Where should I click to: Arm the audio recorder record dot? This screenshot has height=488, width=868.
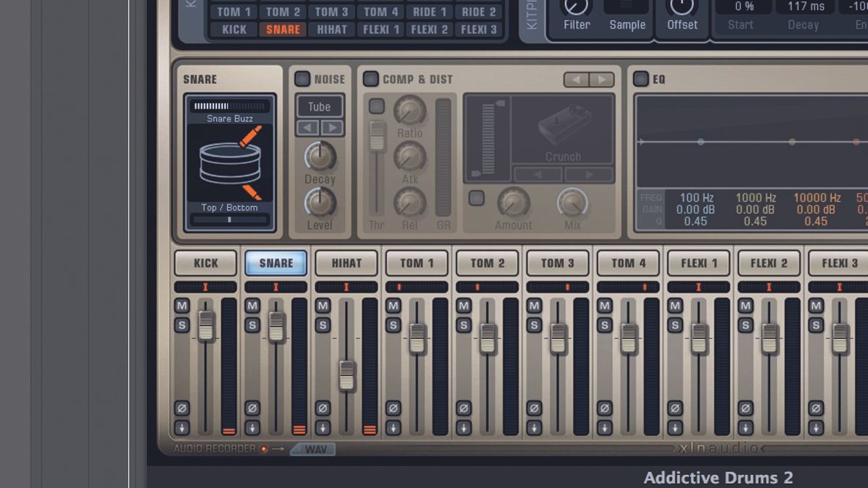point(263,448)
